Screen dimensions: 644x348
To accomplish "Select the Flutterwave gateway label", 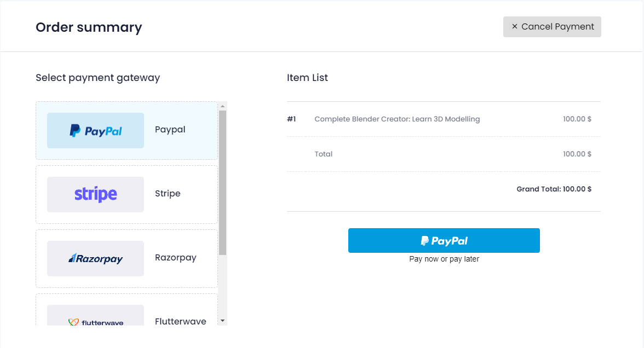I will coord(180,321).
